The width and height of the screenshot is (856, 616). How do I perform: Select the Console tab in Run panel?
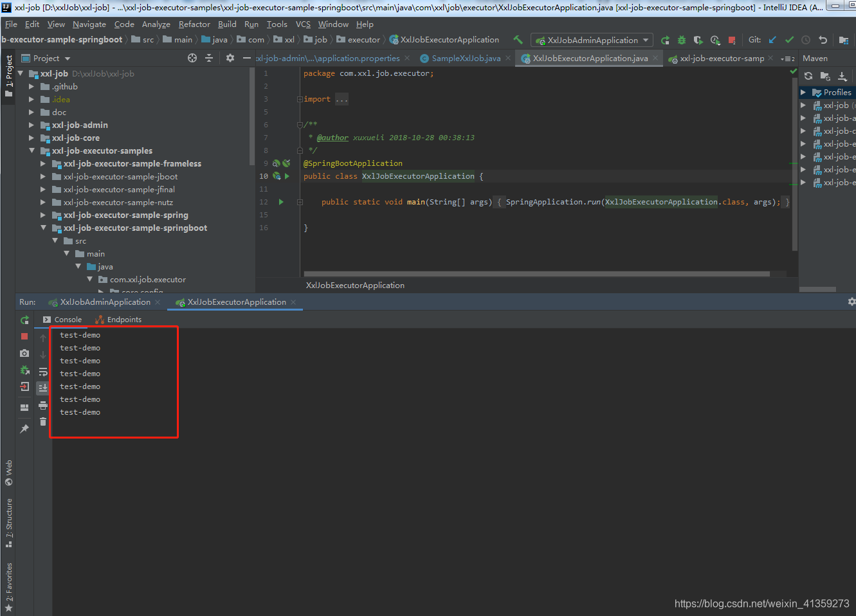pos(62,320)
